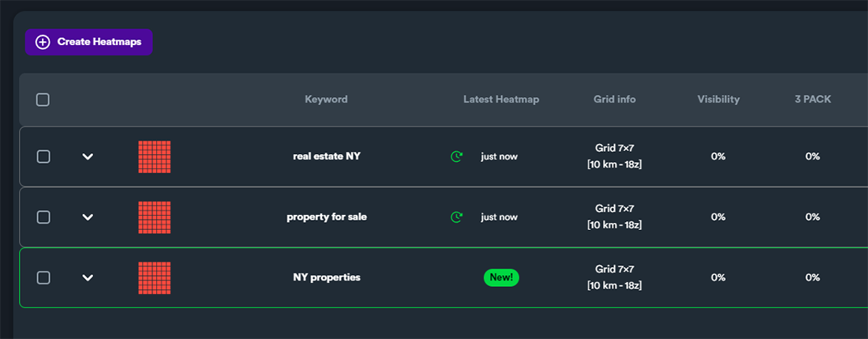Click Visibility 0% for property for sale
The height and width of the screenshot is (339, 868).
click(x=719, y=217)
